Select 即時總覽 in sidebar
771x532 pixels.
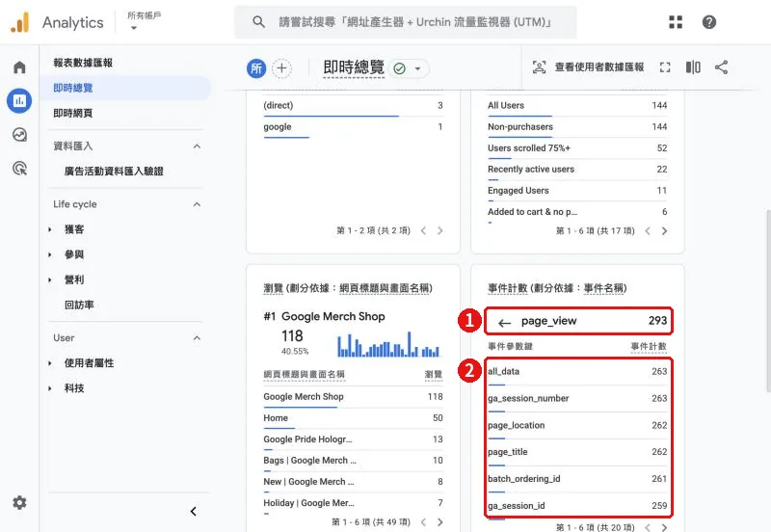pos(126,88)
